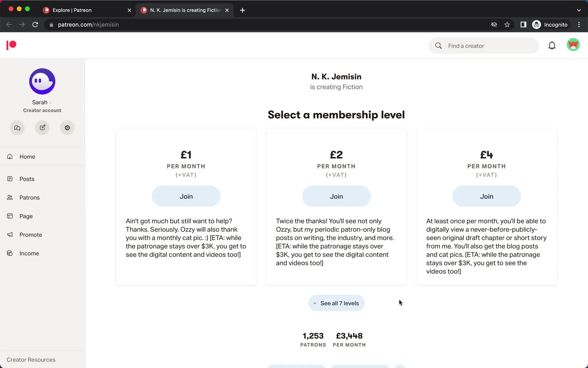Screen dimensions: 588x368
Task: Click the create post pencil icon
Action: (x=42, y=128)
